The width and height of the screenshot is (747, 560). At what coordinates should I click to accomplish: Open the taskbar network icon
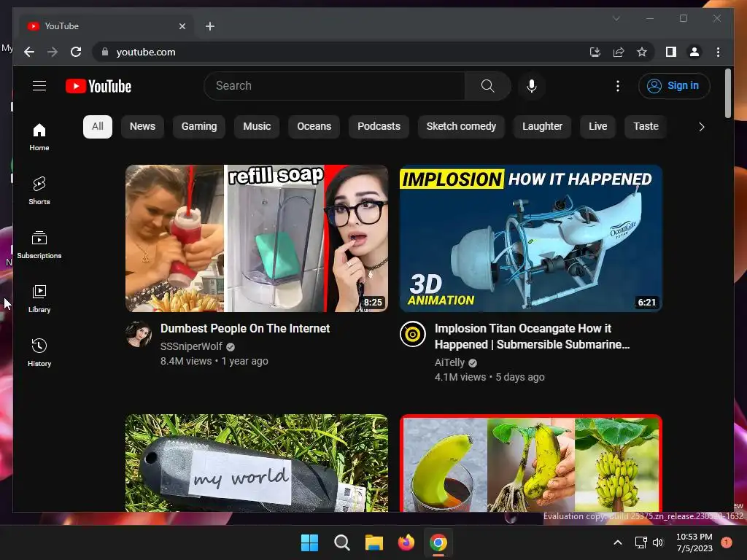point(641,542)
